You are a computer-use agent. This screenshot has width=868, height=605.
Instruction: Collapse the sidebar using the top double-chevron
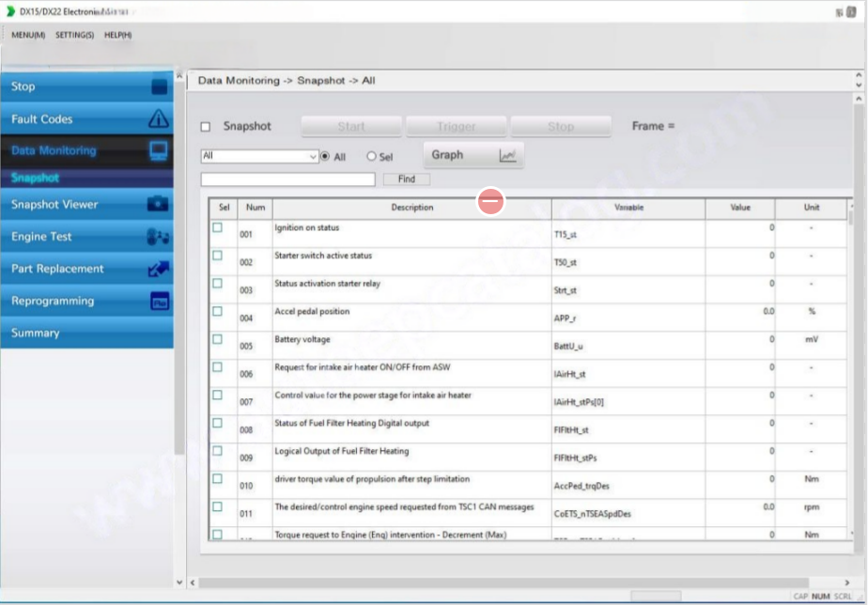(179, 74)
